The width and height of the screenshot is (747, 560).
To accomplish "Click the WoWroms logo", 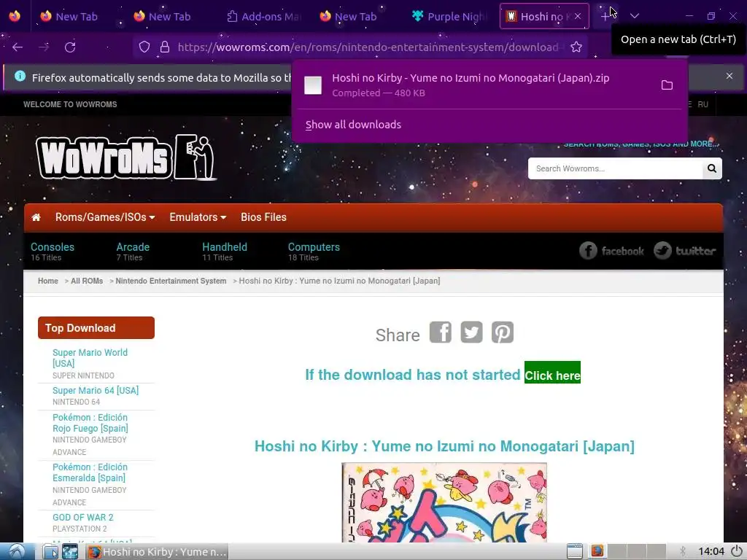I will click(x=127, y=157).
